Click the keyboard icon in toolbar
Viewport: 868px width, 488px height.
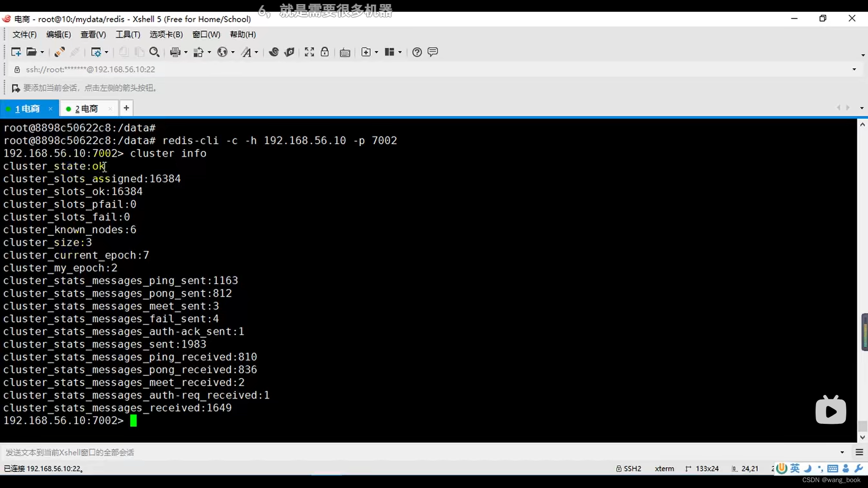345,52
